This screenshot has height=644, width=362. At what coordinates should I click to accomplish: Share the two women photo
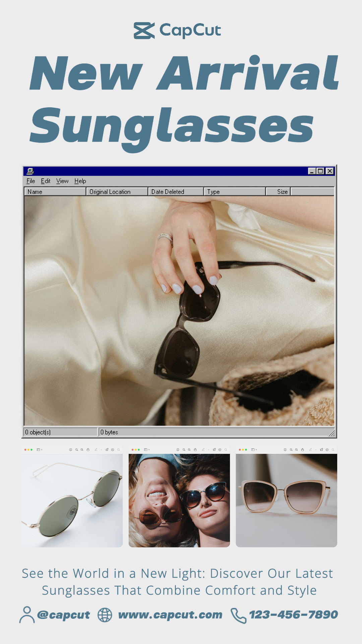pyautogui.click(x=195, y=450)
